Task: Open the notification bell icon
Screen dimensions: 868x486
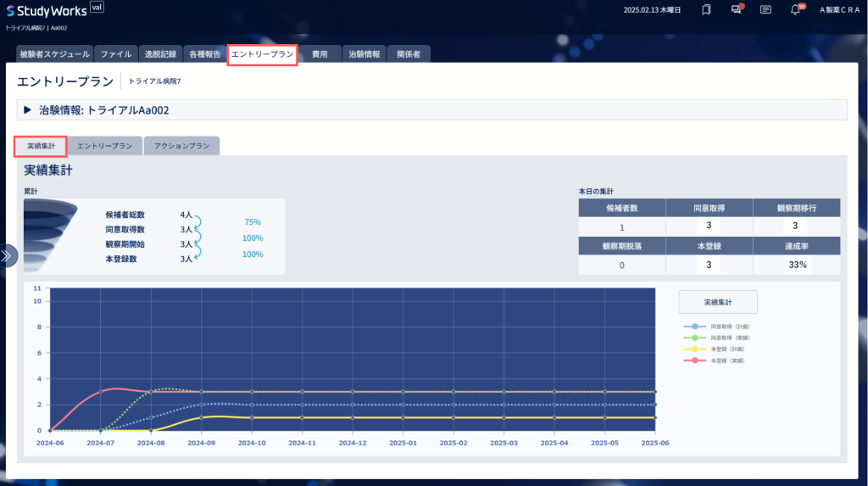Action: pos(796,9)
